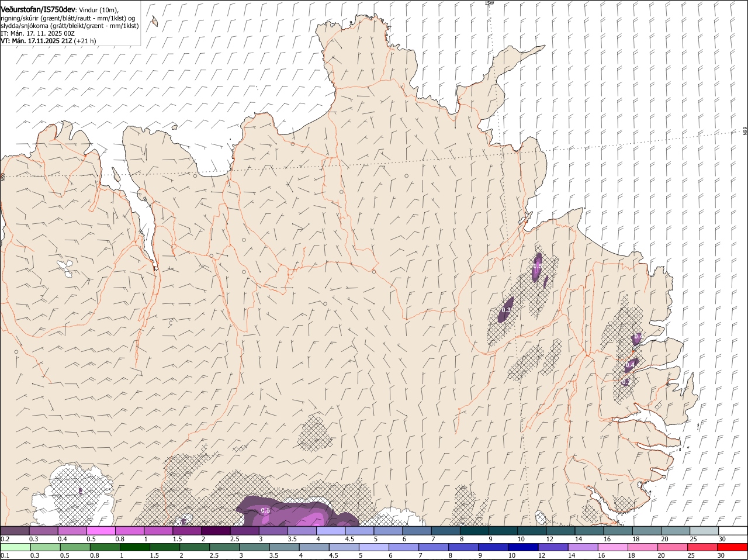Image resolution: width=748 pixels, height=560 pixels.
Task: Pick upper legend lavender swatch between 4 and 4.5
Action: (x=330, y=531)
